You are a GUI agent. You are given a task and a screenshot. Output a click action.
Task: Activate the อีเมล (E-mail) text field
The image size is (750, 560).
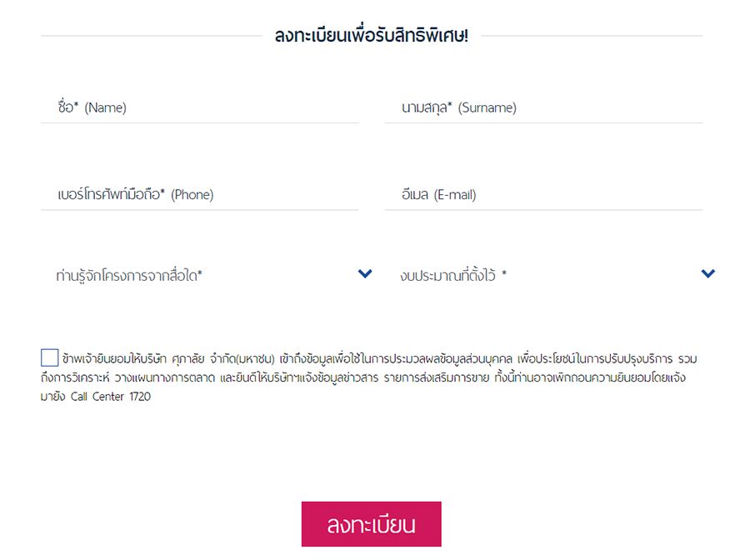[x=543, y=195]
